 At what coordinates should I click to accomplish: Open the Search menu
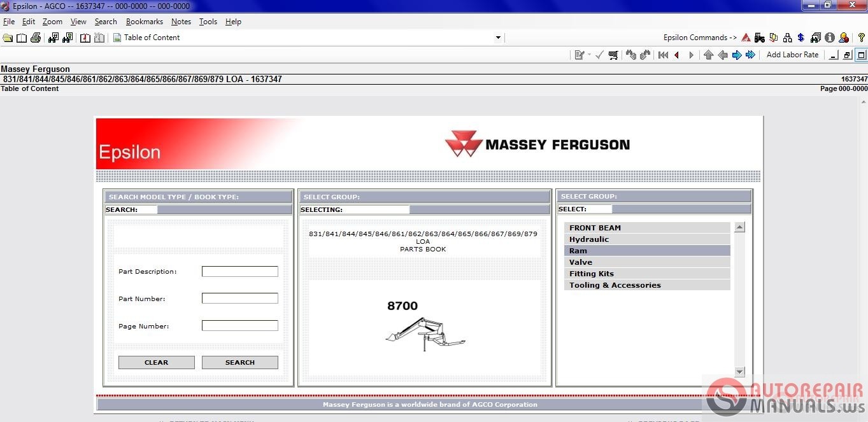coord(106,22)
